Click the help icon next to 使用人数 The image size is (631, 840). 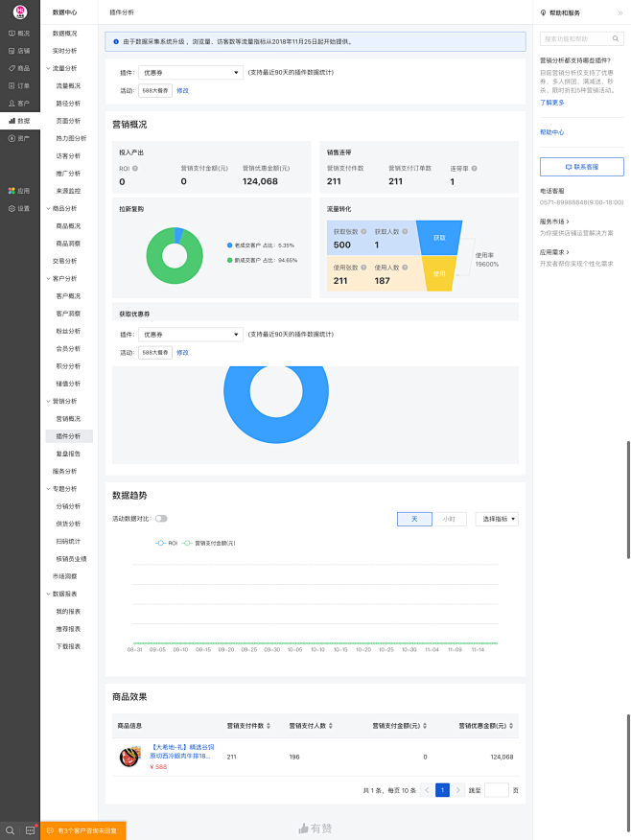[405, 268]
